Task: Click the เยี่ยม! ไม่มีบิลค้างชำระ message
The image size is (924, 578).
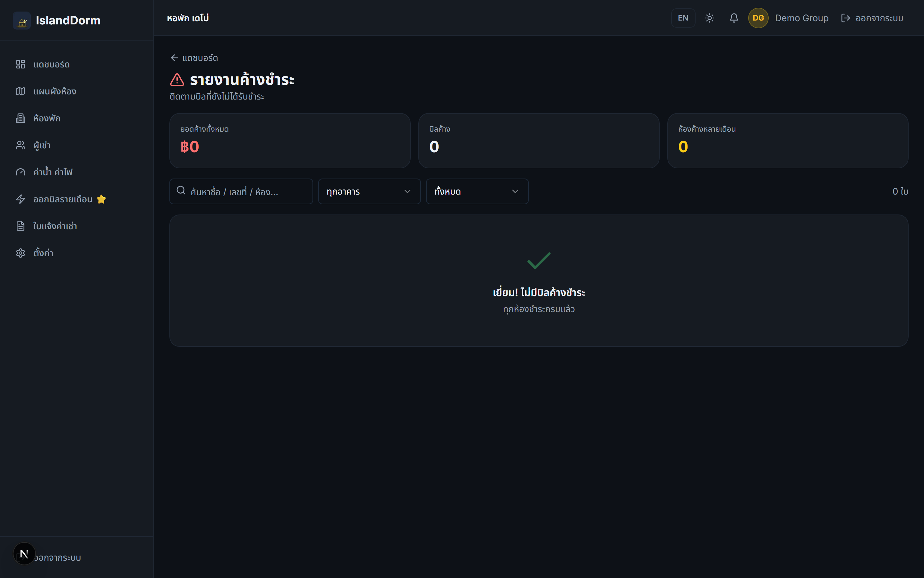Action: pos(539,293)
